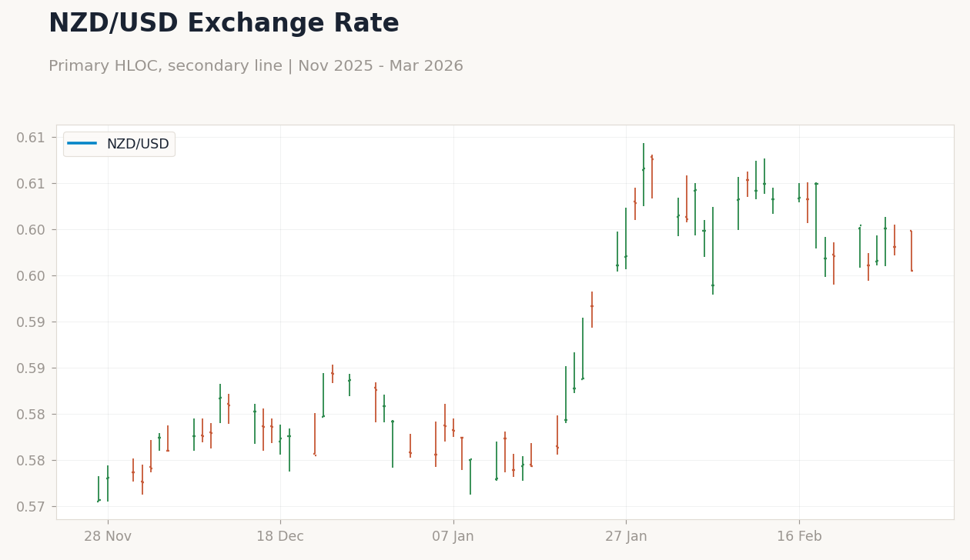Click the chart title NZD/USD Exchange Rate
This screenshot has height=560, width=970.
(224, 24)
